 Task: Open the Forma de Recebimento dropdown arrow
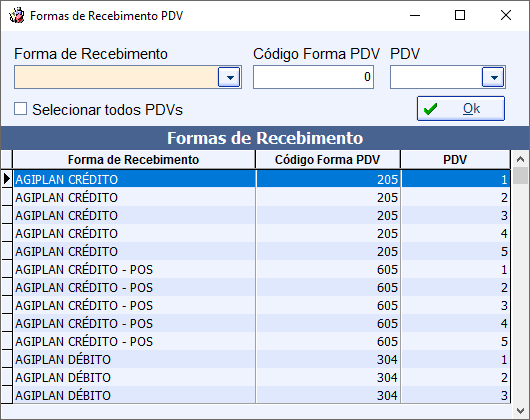(229, 77)
